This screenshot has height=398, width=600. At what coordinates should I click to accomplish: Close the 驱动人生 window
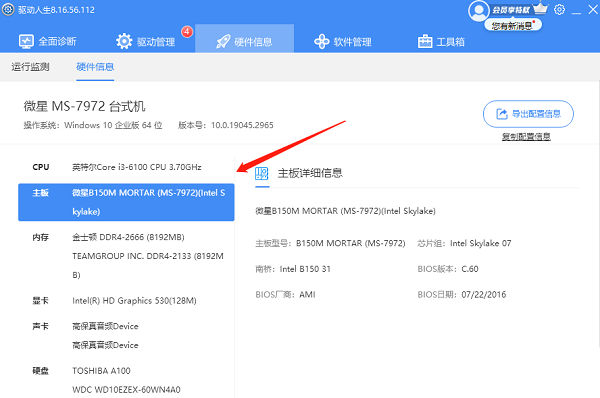(x=593, y=10)
